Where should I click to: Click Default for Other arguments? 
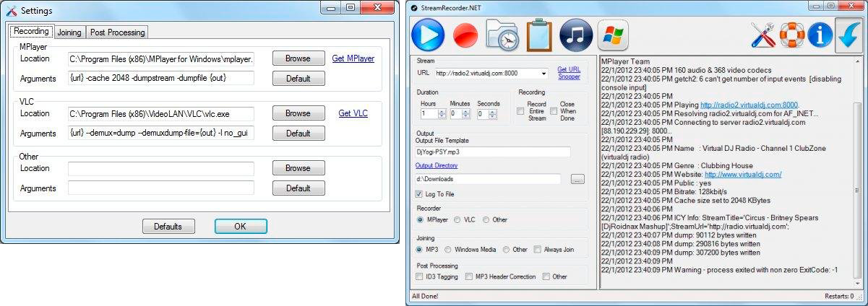point(298,188)
